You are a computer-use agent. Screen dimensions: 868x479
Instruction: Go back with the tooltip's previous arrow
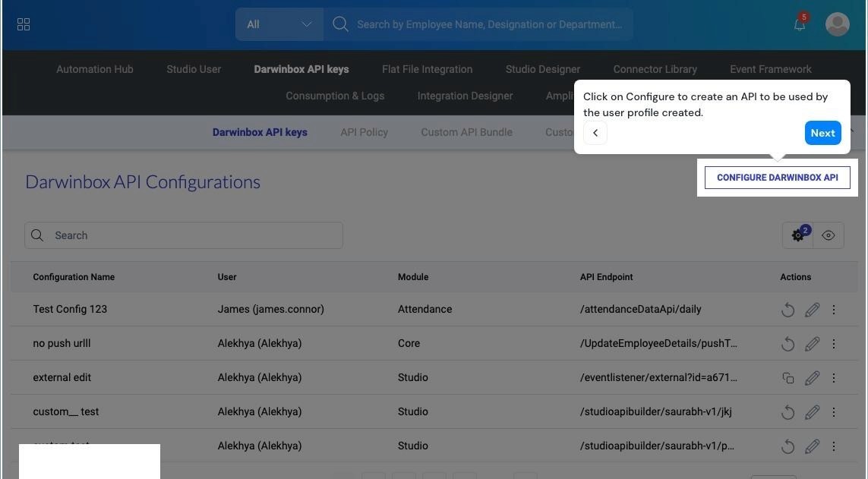[x=595, y=133]
